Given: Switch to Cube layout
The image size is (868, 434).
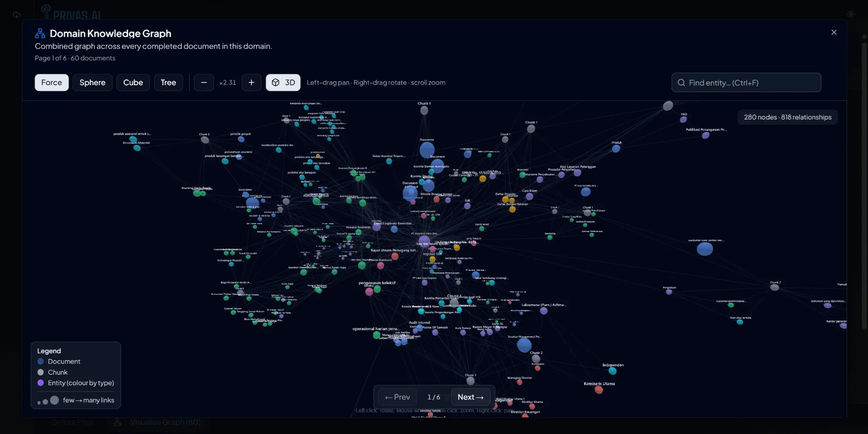Looking at the screenshot, I should tap(133, 83).
